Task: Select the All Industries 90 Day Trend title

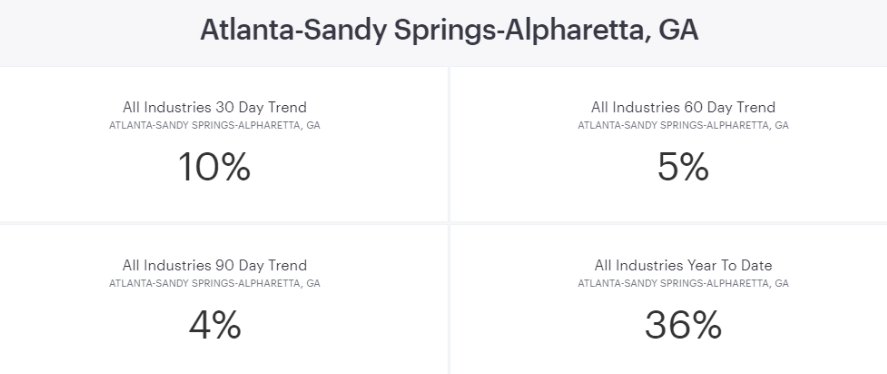Action: coord(214,265)
